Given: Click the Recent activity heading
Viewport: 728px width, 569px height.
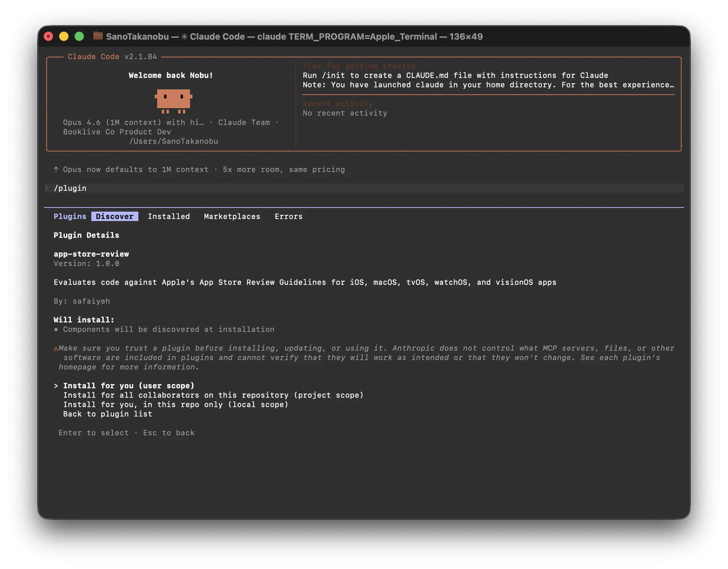Looking at the screenshot, I should point(338,103).
